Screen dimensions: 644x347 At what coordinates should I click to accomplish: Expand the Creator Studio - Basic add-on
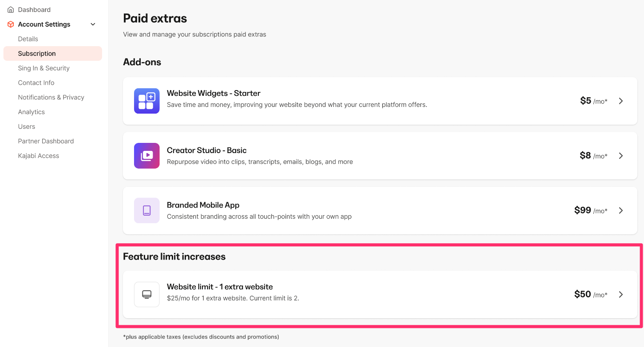(620, 156)
